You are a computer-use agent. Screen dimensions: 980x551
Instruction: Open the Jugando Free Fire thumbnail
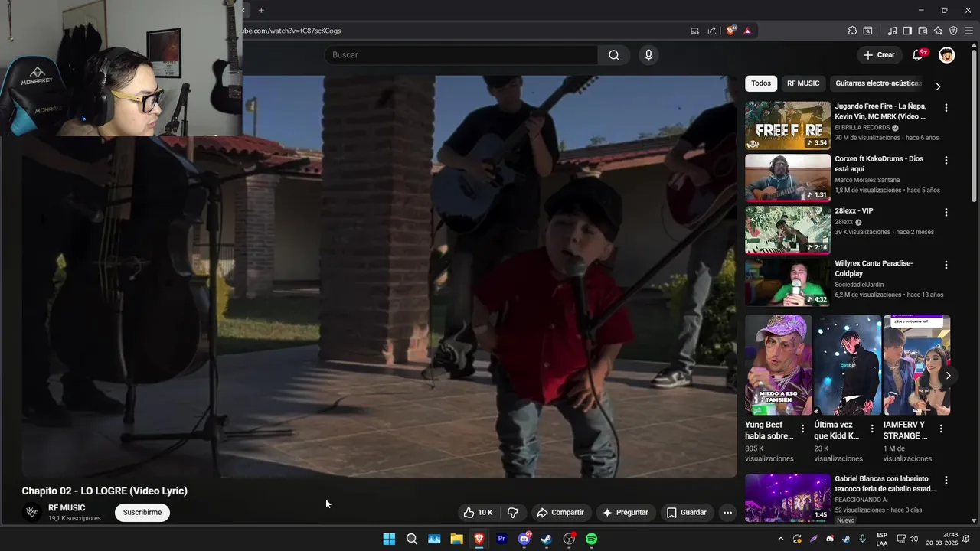coord(788,126)
